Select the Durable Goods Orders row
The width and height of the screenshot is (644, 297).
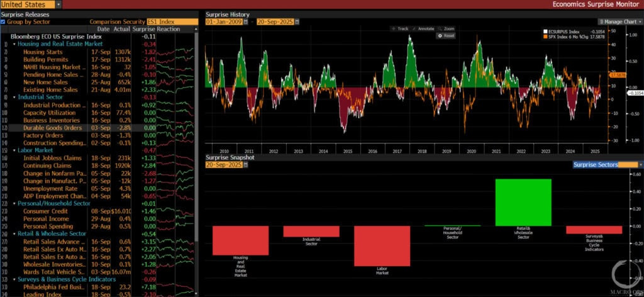(x=99, y=128)
